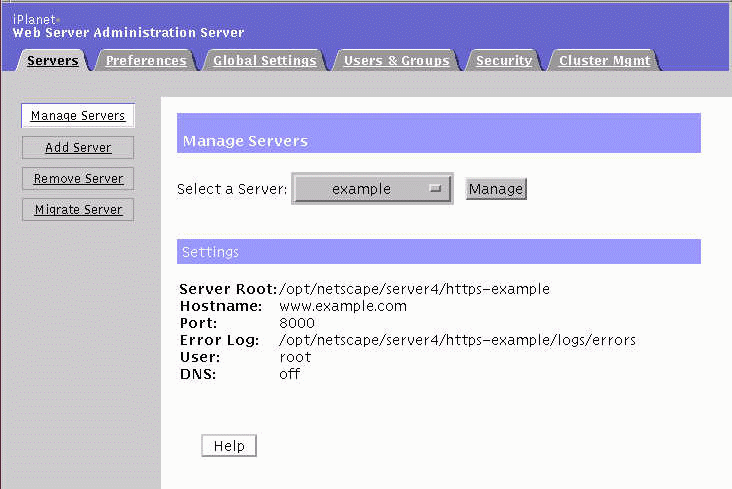732x489 pixels.
Task: Click the Manage Servers sidebar link
Action: coord(78,115)
